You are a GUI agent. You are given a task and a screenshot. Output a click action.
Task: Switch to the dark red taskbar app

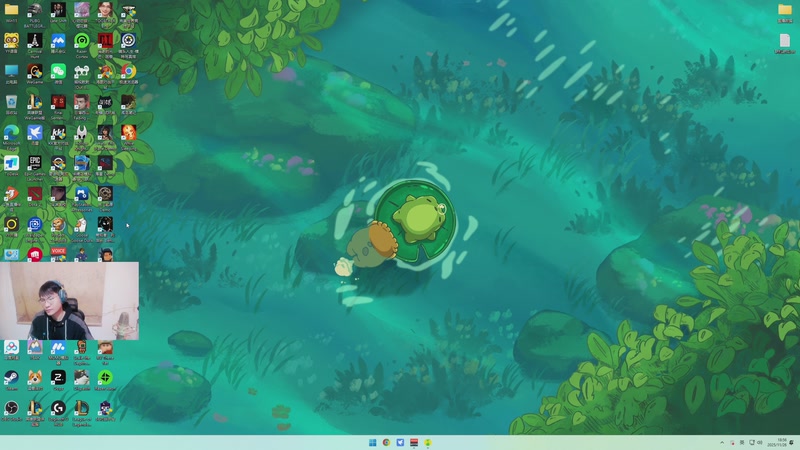[414, 442]
